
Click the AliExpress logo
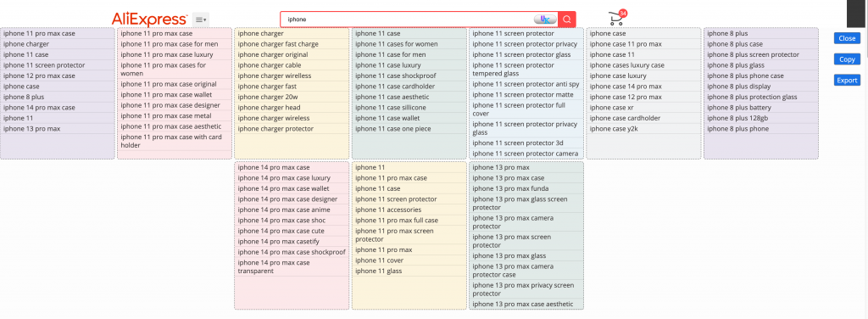[x=149, y=20]
